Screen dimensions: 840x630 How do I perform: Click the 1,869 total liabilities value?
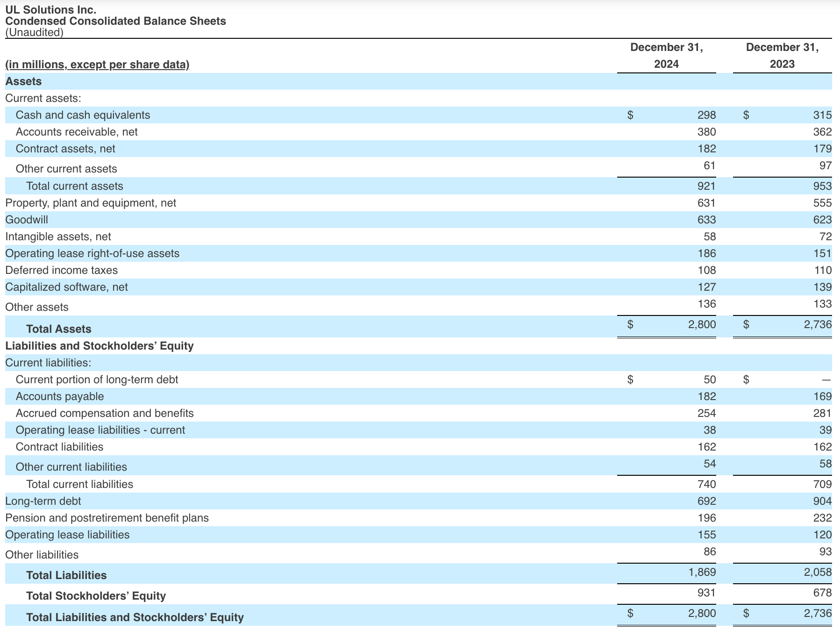702,572
